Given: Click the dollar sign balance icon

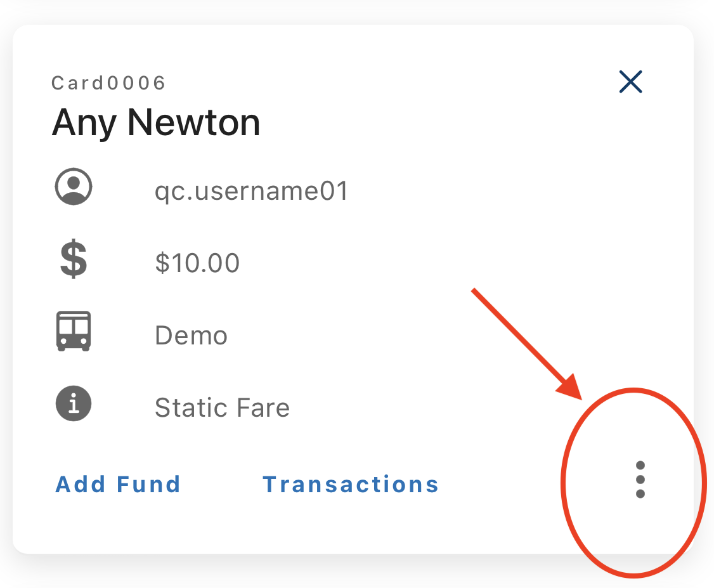Looking at the screenshot, I should 74,259.
